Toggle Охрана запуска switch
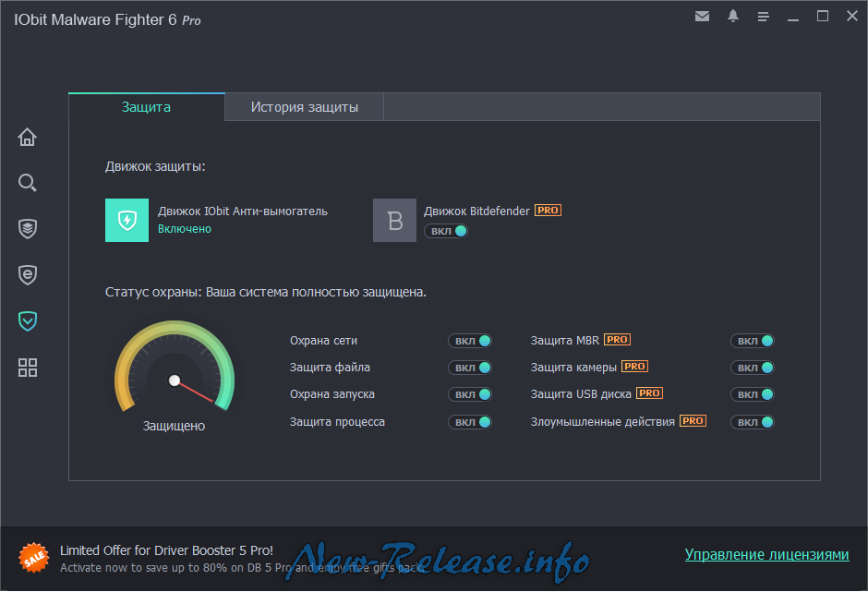Image resolution: width=868 pixels, height=592 pixels. coord(470,394)
